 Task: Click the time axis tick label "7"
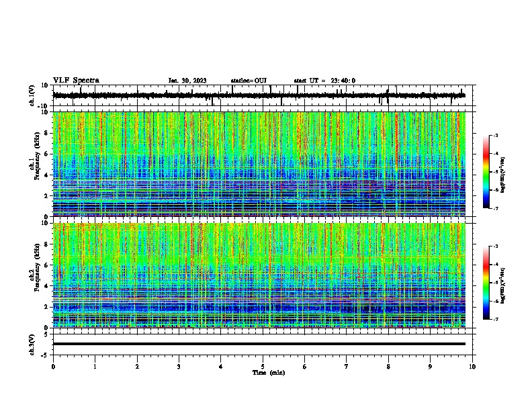click(x=347, y=367)
